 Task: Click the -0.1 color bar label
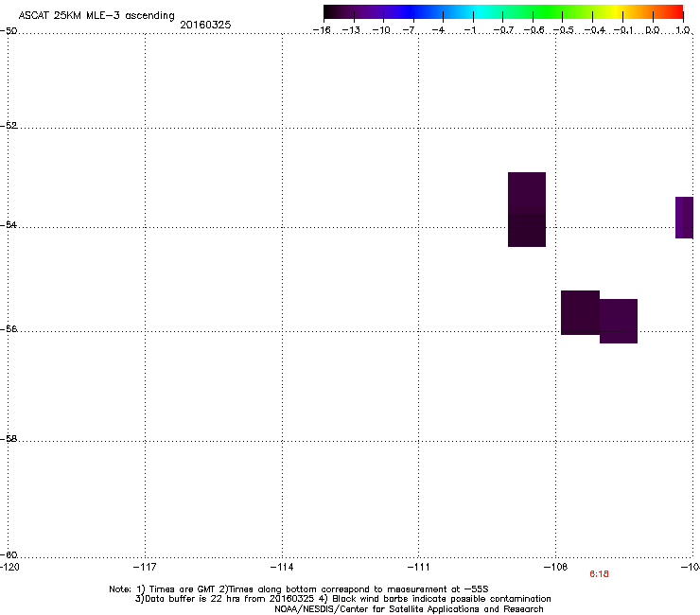click(623, 30)
